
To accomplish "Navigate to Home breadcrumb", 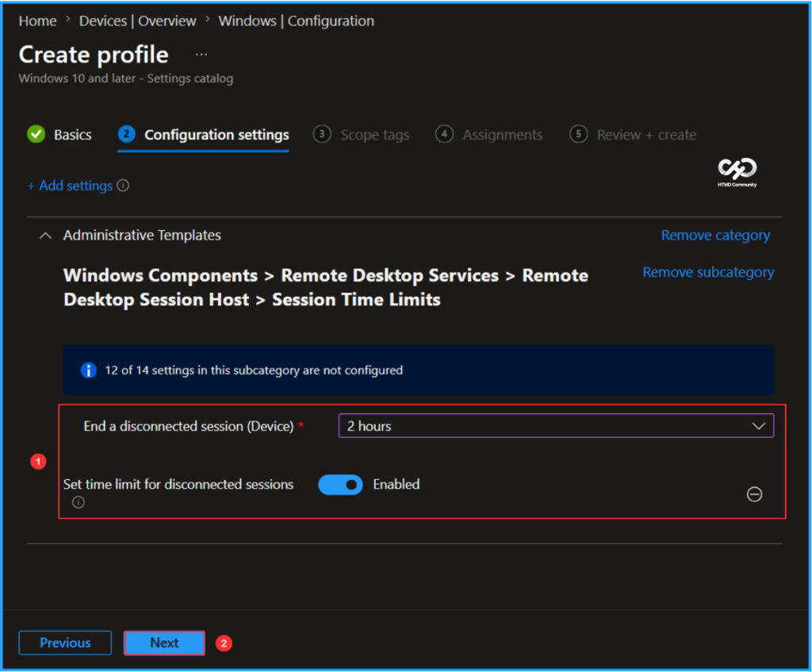I will (x=38, y=21).
